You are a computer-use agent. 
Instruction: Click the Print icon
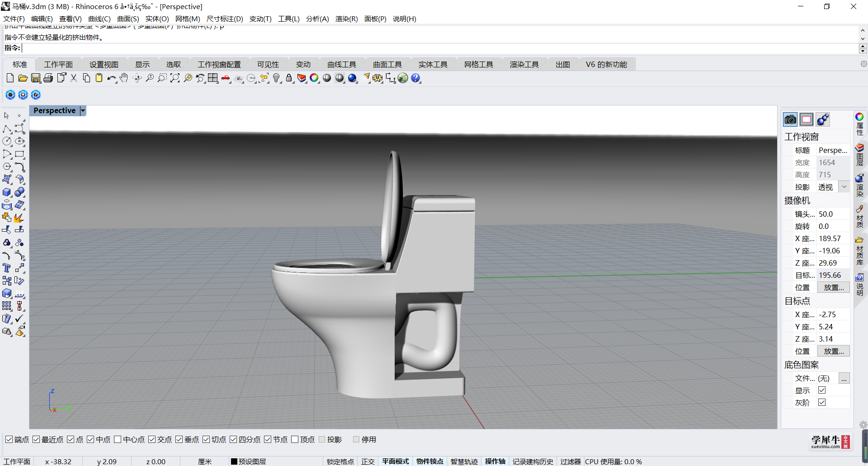point(48,78)
